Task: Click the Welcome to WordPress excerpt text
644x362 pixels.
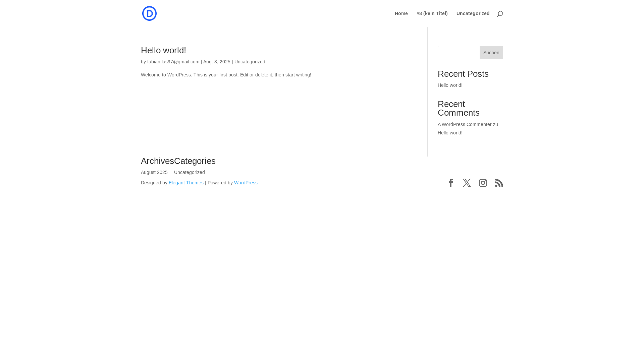Action: 226,75
